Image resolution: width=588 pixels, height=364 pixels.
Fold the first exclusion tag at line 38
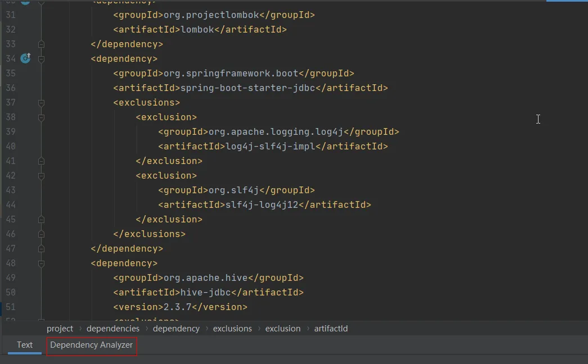click(x=41, y=117)
